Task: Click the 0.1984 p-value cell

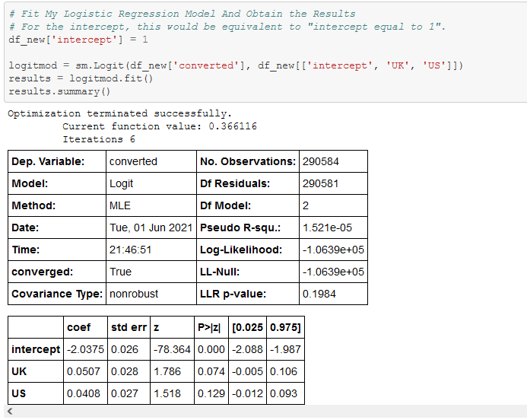Action: point(333,294)
